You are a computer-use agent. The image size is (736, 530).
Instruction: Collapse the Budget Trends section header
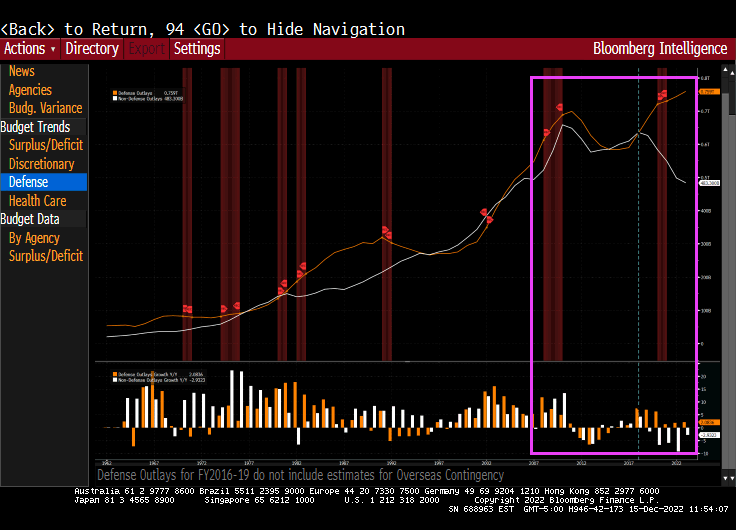tap(36, 127)
